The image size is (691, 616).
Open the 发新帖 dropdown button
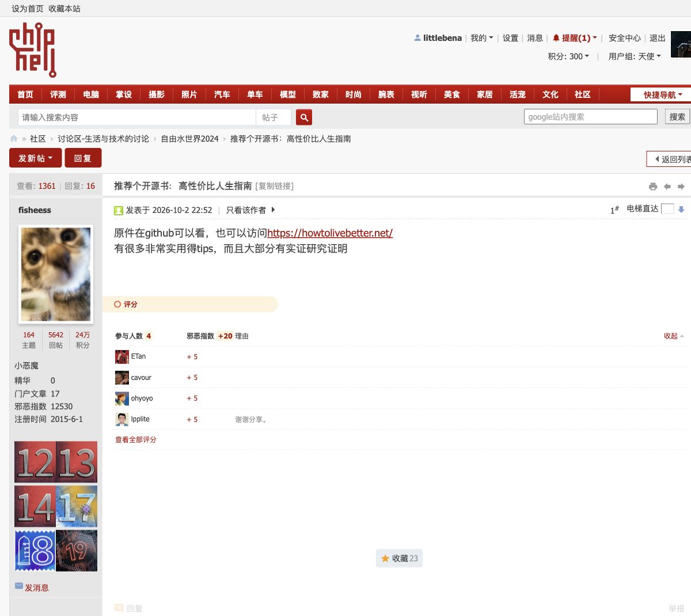[35, 158]
